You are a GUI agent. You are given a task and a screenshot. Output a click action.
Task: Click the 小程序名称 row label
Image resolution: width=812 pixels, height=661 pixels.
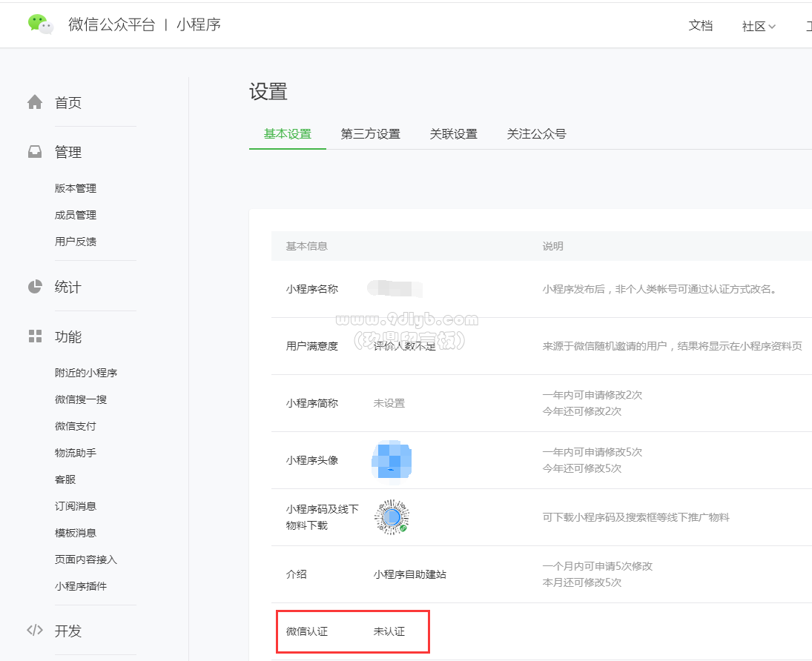point(311,289)
